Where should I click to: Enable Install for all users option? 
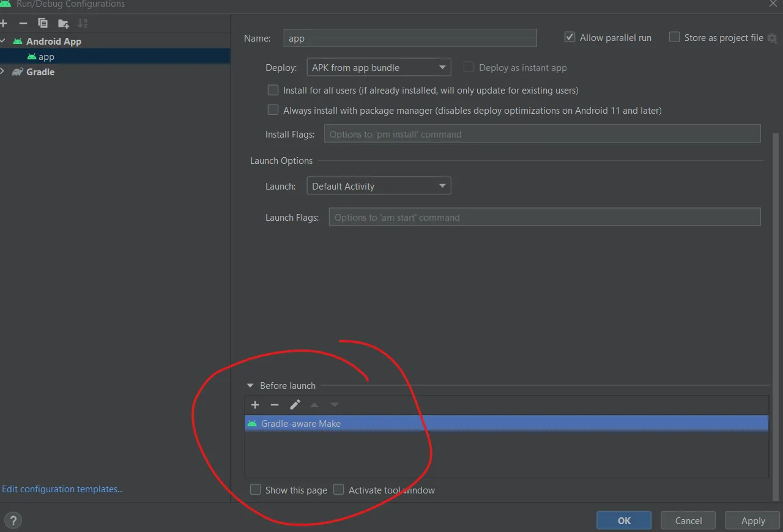[273, 90]
